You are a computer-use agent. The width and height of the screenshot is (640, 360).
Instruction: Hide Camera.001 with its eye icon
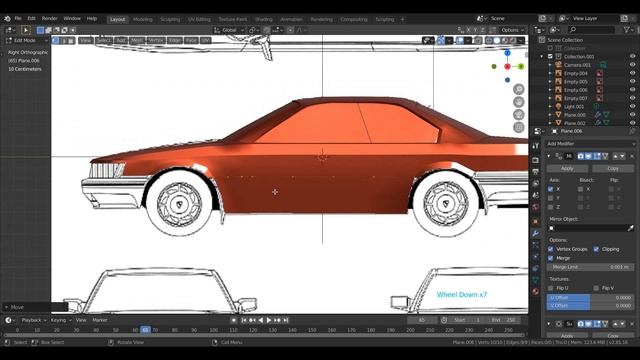point(632,65)
